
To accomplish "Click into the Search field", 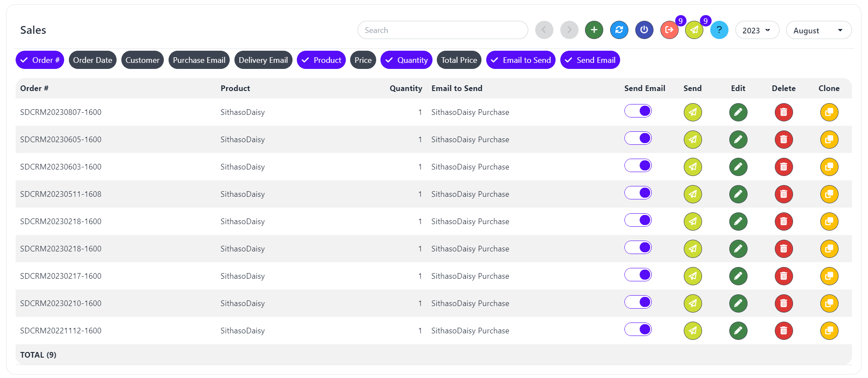I will 442,30.
